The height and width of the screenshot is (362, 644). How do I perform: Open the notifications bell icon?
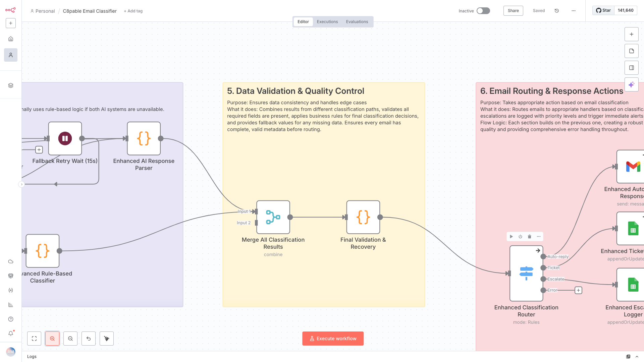tap(11, 334)
